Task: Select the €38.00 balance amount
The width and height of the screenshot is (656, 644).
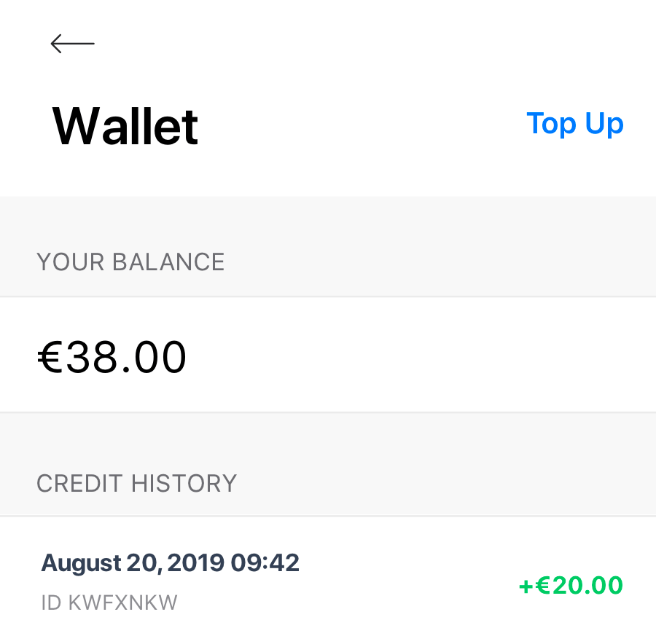Action: click(112, 356)
